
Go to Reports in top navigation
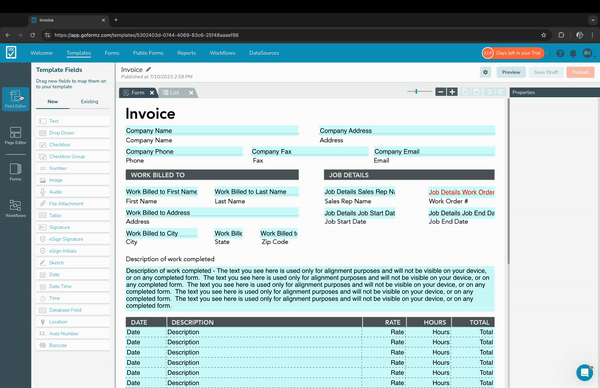click(x=186, y=53)
